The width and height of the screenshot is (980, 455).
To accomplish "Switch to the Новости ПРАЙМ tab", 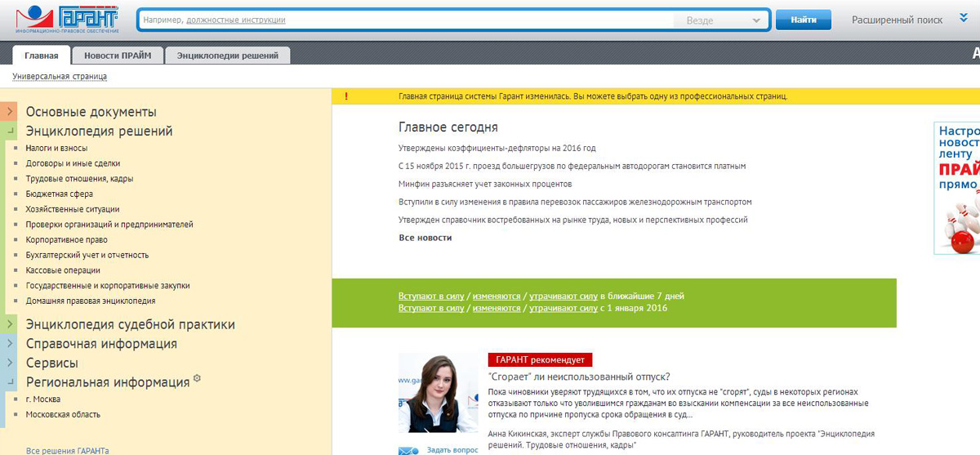I will click(x=118, y=56).
